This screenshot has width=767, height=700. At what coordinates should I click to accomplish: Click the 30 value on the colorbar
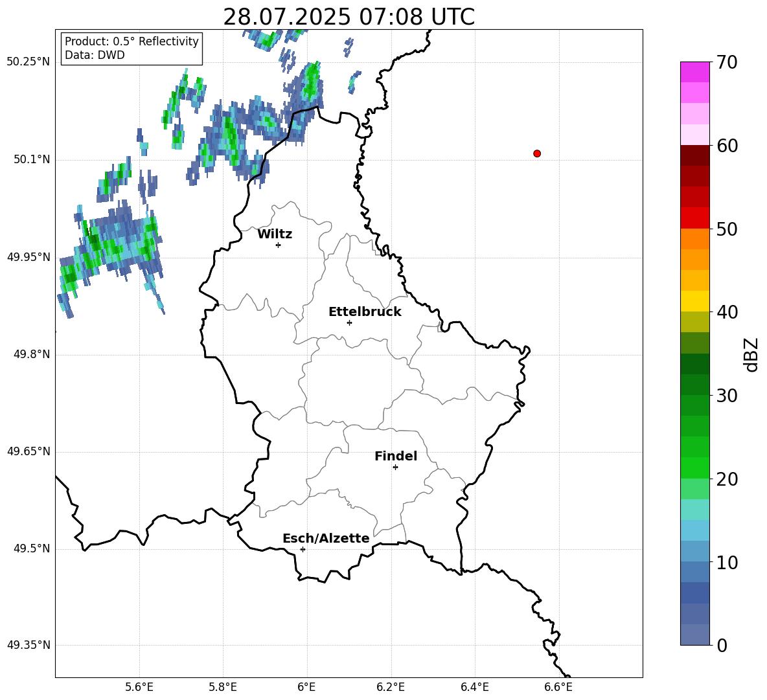coord(727,396)
